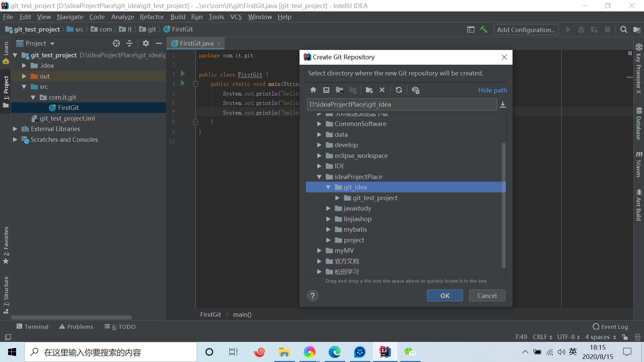Open the Terminal tool window
Screen dimensions: 644x362
point(33,327)
